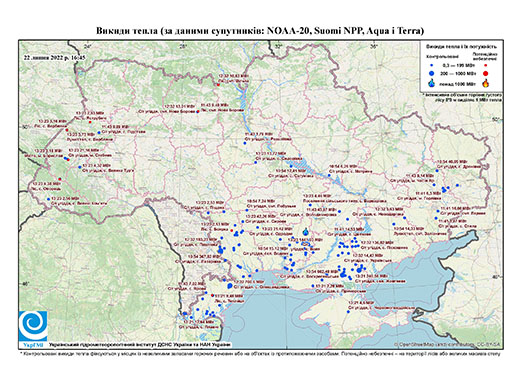Click the large blue marker near Odesa coast
Viewport: 520px width, 368px height.
tap(230, 286)
